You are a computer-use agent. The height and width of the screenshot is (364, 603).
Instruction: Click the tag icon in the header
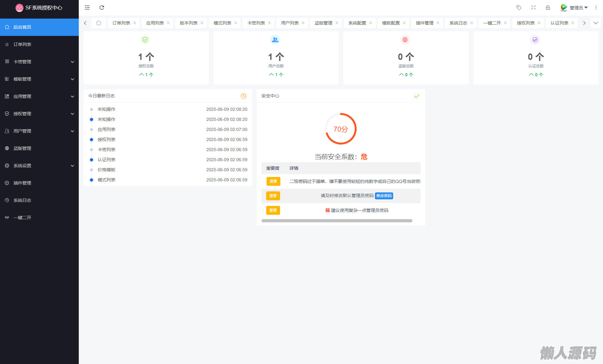pos(519,8)
